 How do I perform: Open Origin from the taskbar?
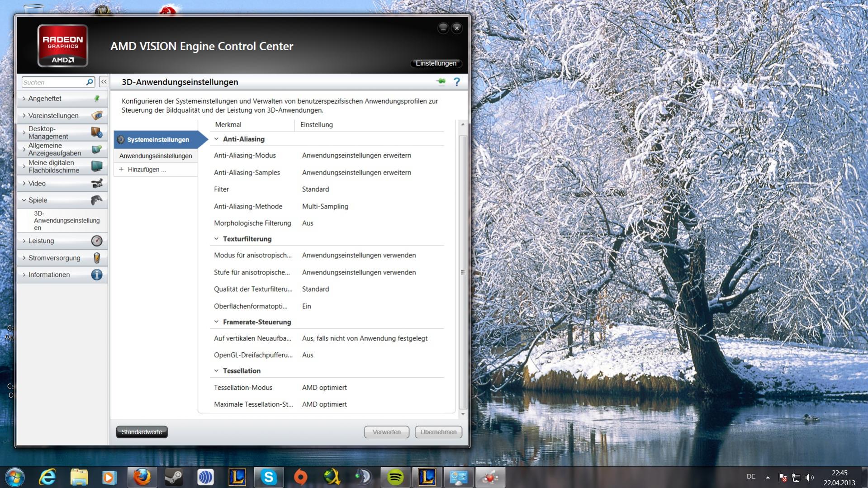[300, 477]
